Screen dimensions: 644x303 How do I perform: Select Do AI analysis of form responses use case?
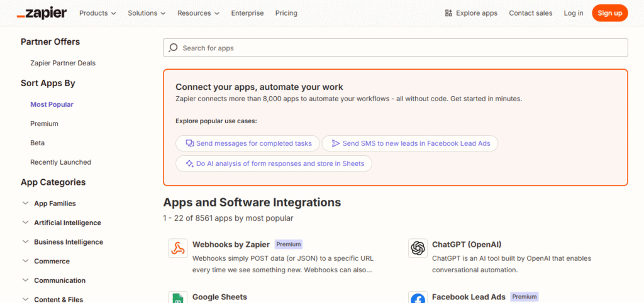274,163
